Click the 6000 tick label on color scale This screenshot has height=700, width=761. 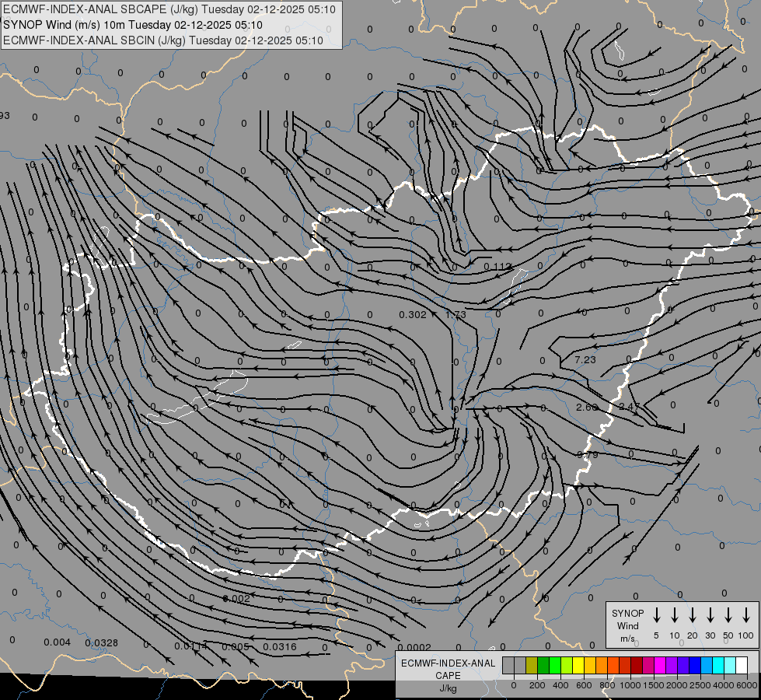point(747,685)
